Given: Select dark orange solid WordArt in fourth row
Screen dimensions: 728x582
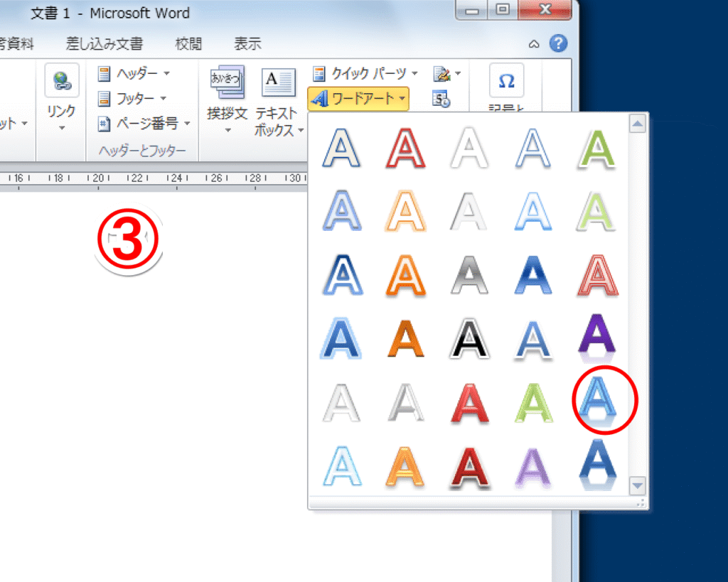Looking at the screenshot, I should (x=405, y=338).
